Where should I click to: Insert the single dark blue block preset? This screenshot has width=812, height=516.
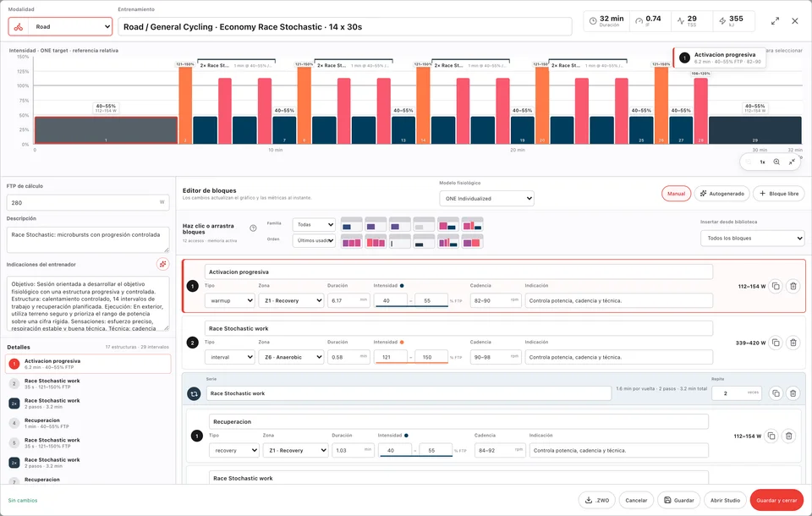click(352, 224)
